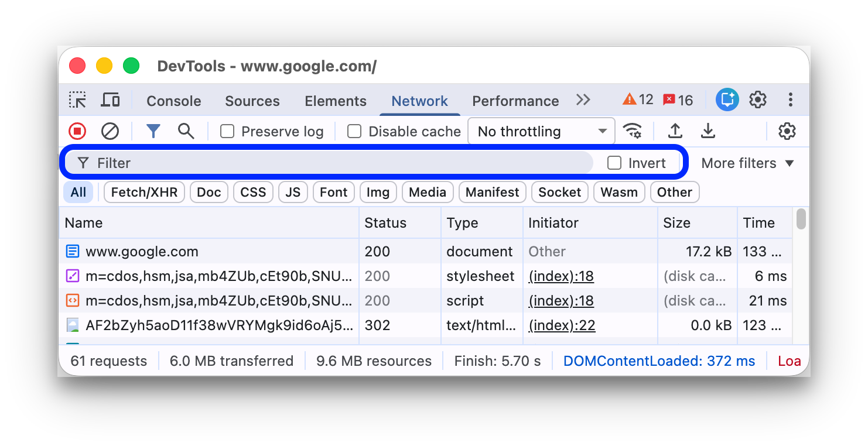This screenshot has width=868, height=446.
Task: Open the network search magnifier
Action: coord(186,131)
